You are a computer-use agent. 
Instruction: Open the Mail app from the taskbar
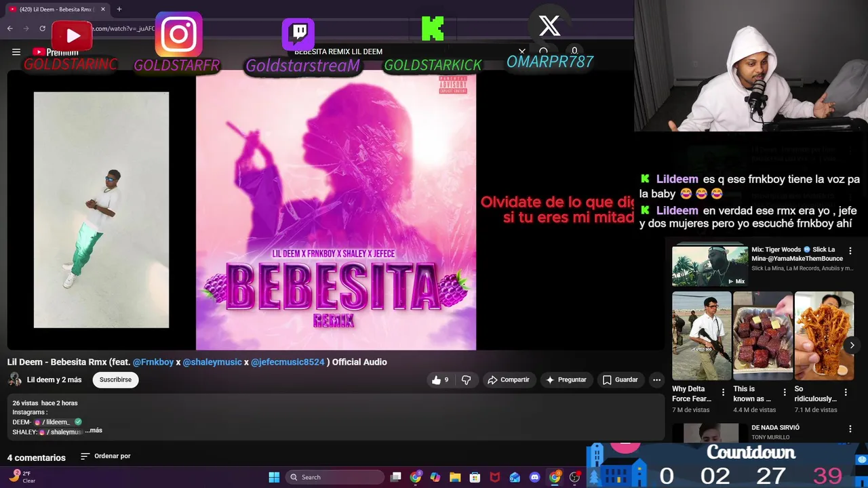point(515,477)
